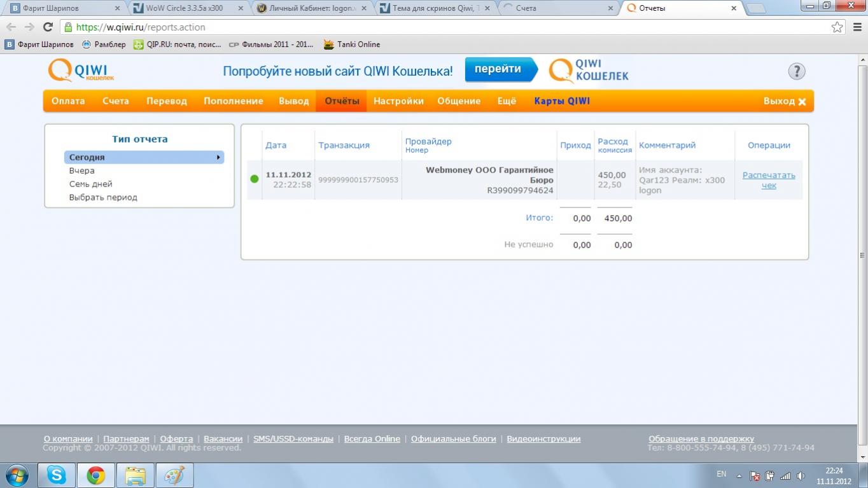Open the Tanki Online bookmark
Viewport: 868px width, 488px height.
pos(351,45)
